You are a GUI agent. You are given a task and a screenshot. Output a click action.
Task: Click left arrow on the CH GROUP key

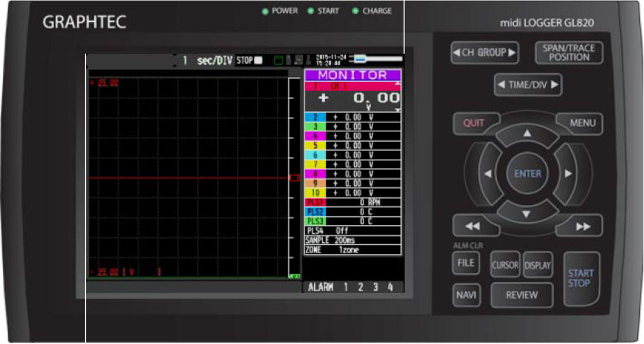tap(456, 52)
